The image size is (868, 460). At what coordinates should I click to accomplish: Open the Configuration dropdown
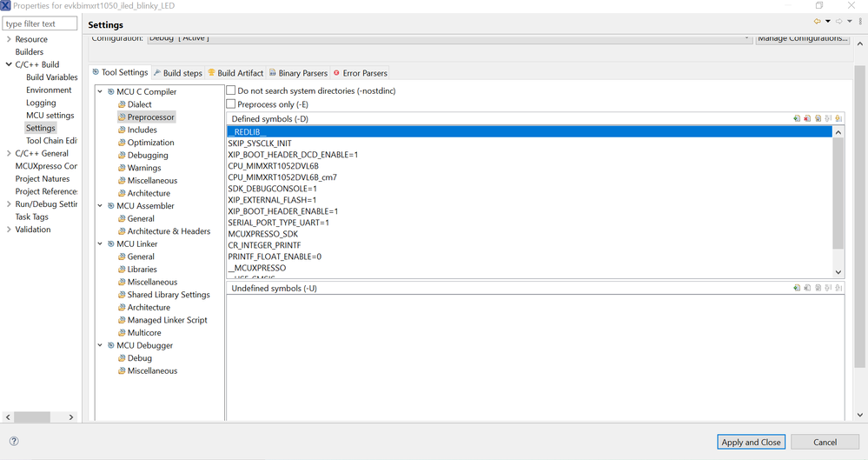pyautogui.click(x=449, y=38)
